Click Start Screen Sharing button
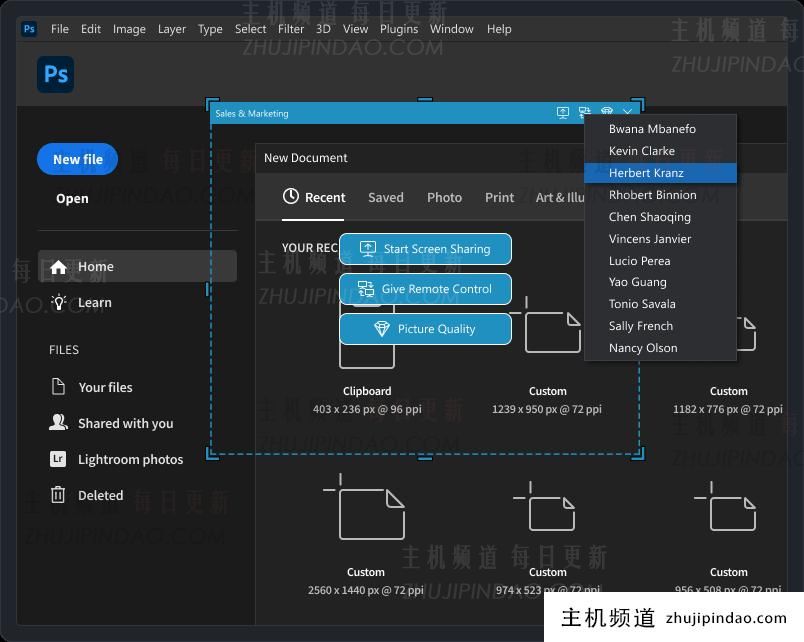Viewport: 804px width, 642px height. point(425,249)
